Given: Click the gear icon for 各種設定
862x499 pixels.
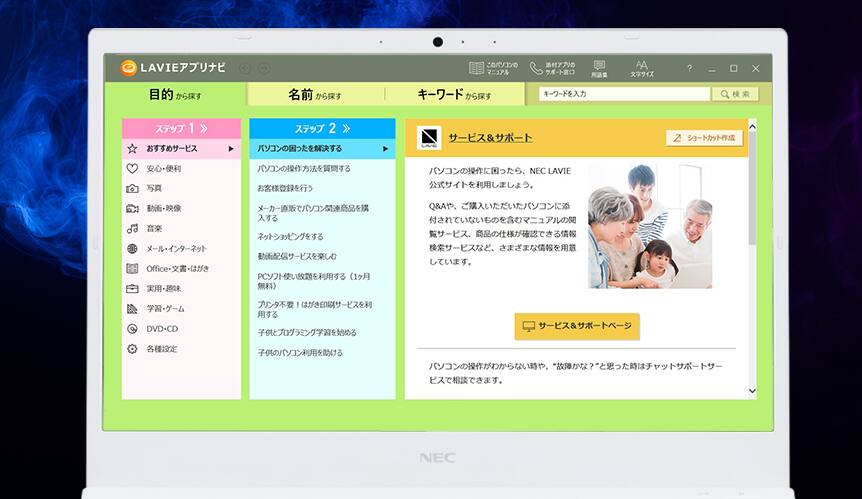Looking at the screenshot, I should click(132, 348).
